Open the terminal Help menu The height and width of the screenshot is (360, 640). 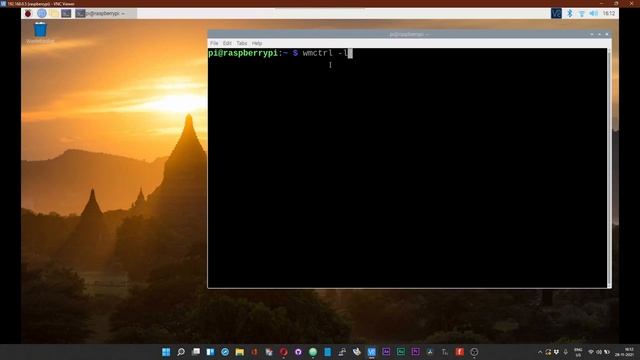[257, 43]
